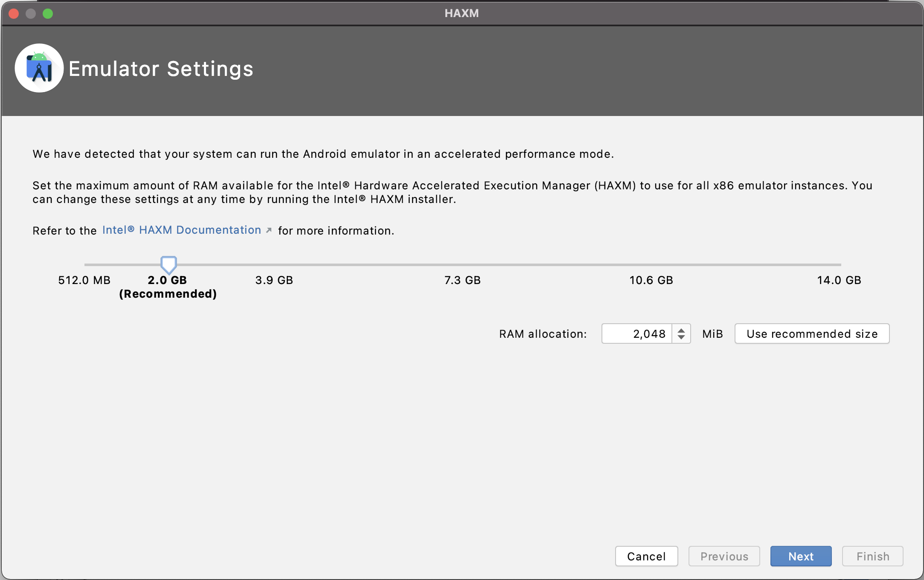Click the RAM allocation input field
The image size is (924, 580).
click(x=636, y=333)
